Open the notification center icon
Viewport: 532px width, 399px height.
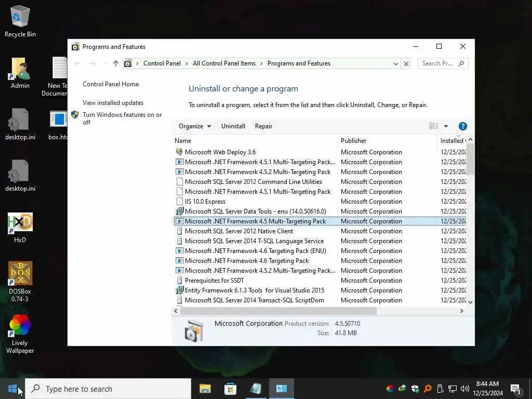click(x=516, y=389)
